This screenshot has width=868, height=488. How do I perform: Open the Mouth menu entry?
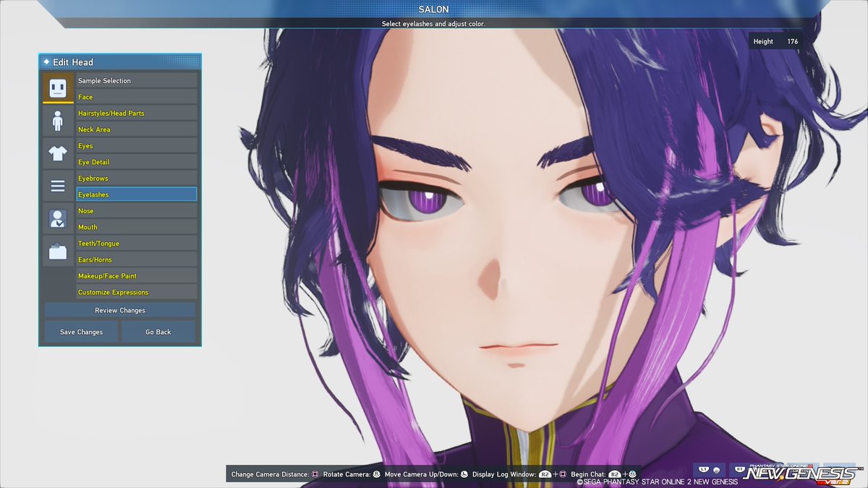(137, 227)
